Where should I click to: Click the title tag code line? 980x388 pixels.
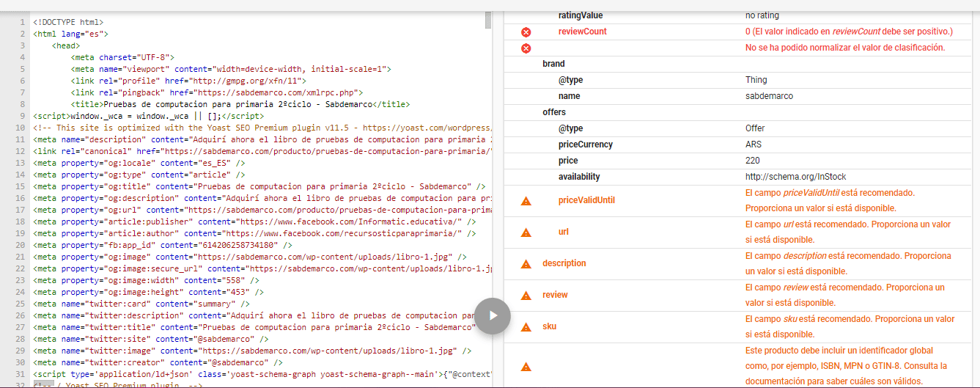[x=240, y=104]
